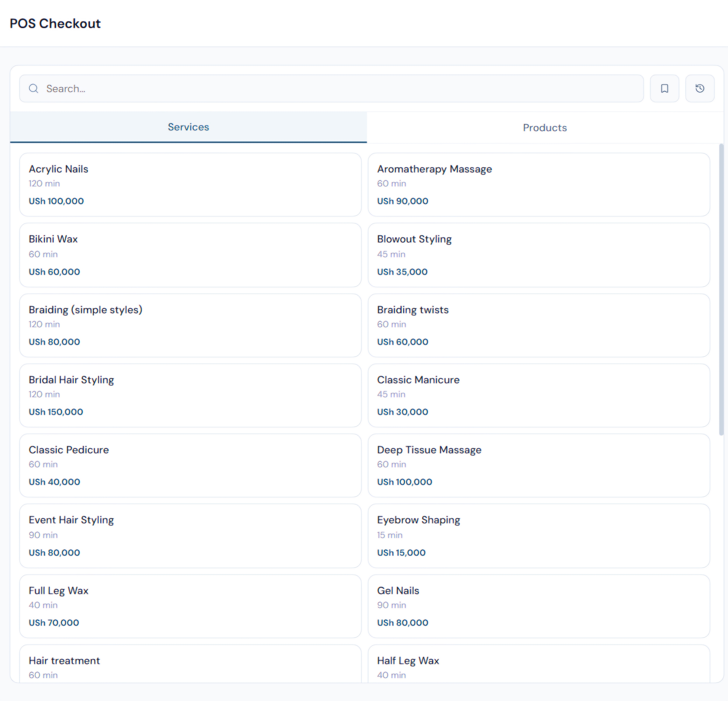
Task: Click price USh 150,000
Action: coord(56,412)
